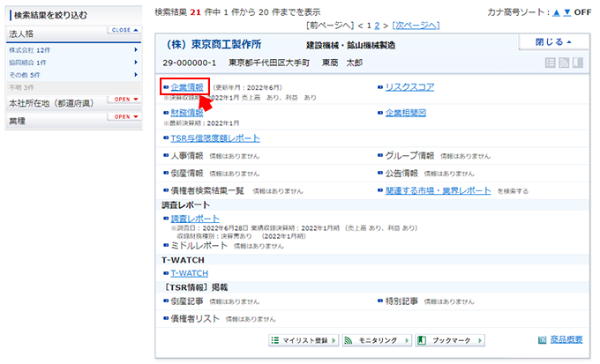Open the 商品概要 link
Image resolution: width=600 pixels, height=364 pixels.
pos(566,339)
